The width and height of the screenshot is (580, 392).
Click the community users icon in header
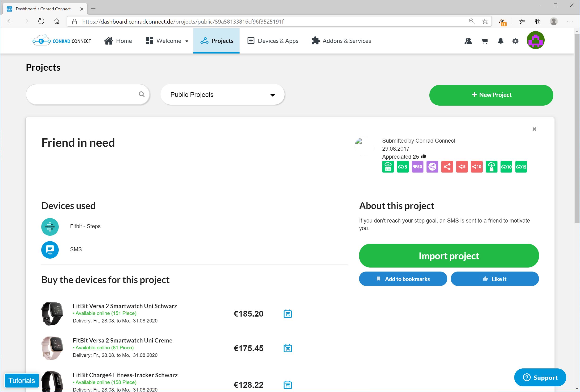pyautogui.click(x=468, y=41)
